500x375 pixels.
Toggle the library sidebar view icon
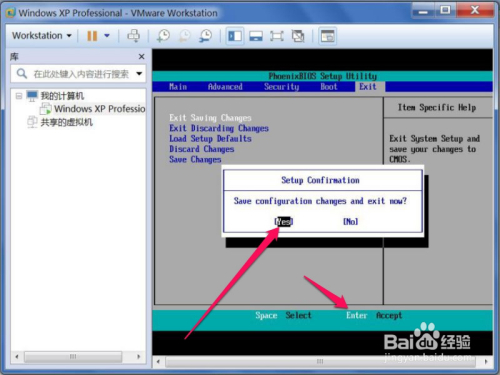pos(235,36)
